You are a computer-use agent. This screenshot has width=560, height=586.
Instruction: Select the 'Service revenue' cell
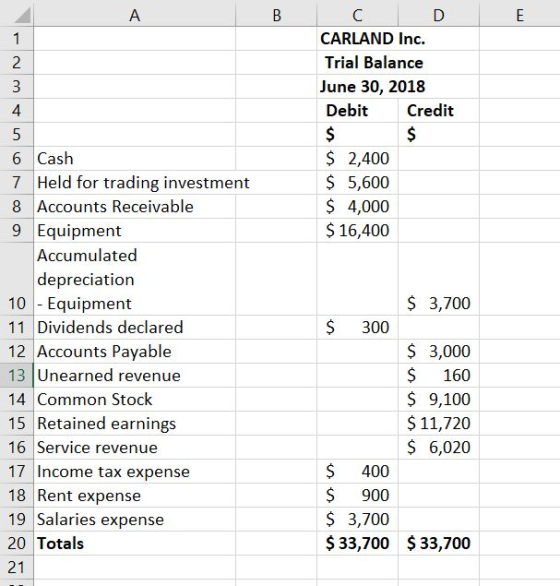click(x=135, y=447)
